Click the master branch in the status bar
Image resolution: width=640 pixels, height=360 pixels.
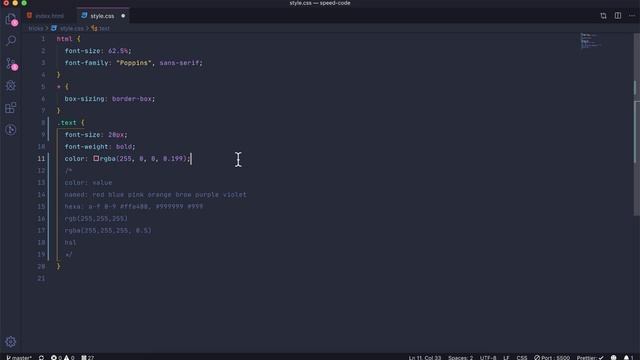click(19, 357)
